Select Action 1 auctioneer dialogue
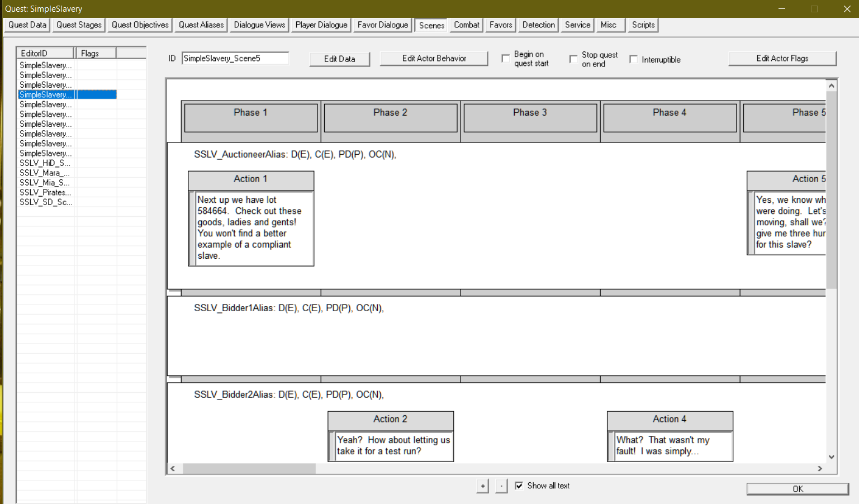 [x=251, y=218]
